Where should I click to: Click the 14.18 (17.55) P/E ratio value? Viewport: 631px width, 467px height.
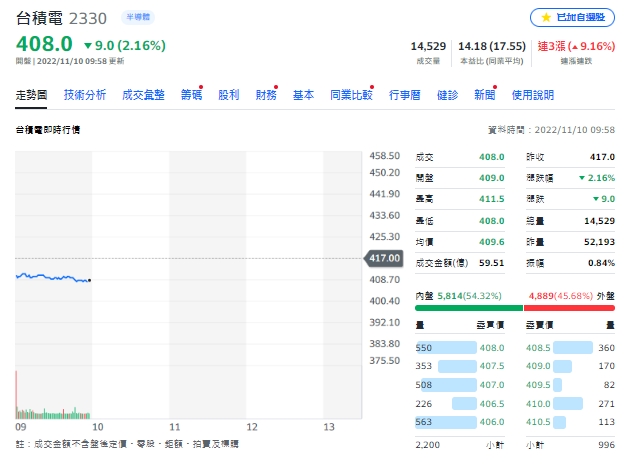click(x=492, y=46)
